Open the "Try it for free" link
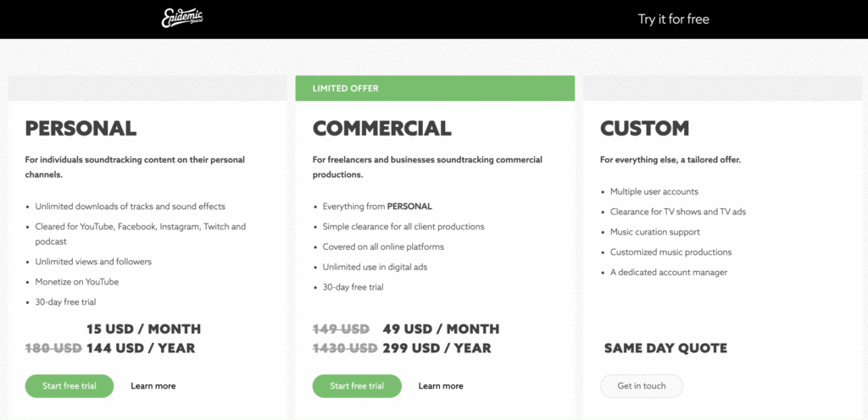This screenshot has height=420, width=868. coord(673,19)
